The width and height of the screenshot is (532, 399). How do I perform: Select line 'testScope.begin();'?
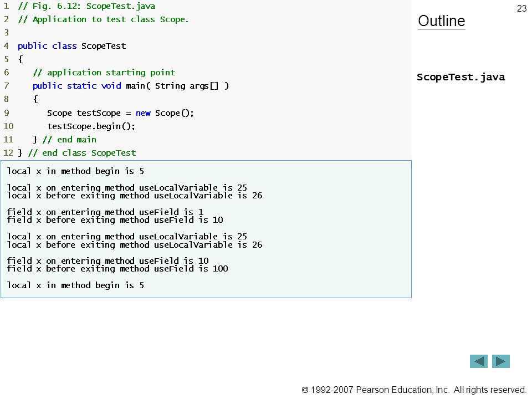click(91, 126)
